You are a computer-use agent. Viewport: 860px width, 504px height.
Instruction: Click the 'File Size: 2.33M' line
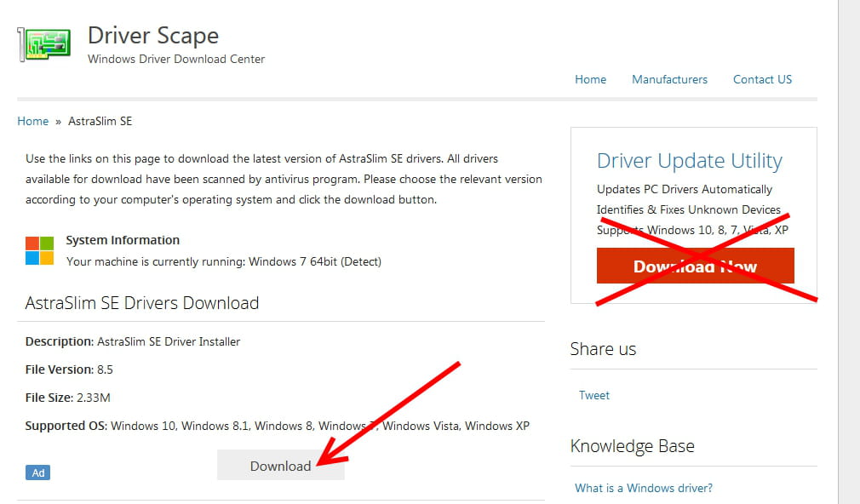(68, 398)
